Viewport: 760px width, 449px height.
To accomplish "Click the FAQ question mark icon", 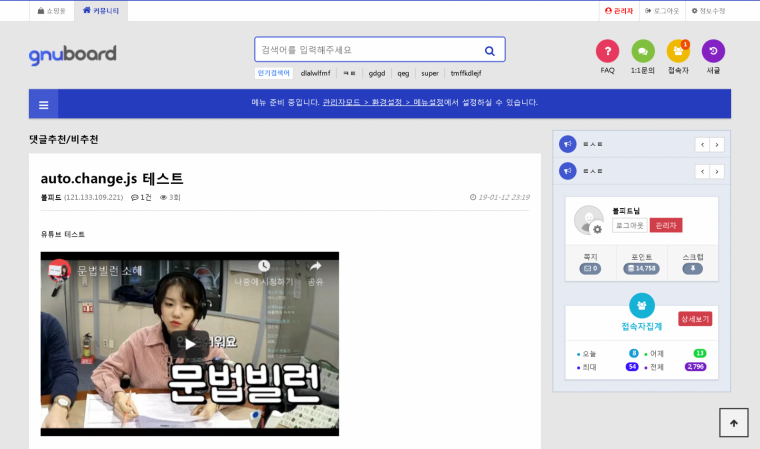I will point(607,51).
